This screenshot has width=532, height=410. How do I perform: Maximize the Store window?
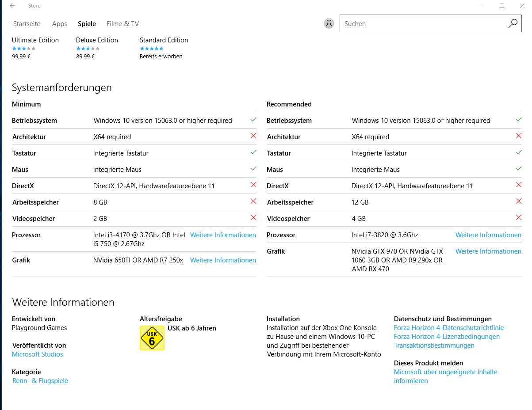[x=502, y=6]
